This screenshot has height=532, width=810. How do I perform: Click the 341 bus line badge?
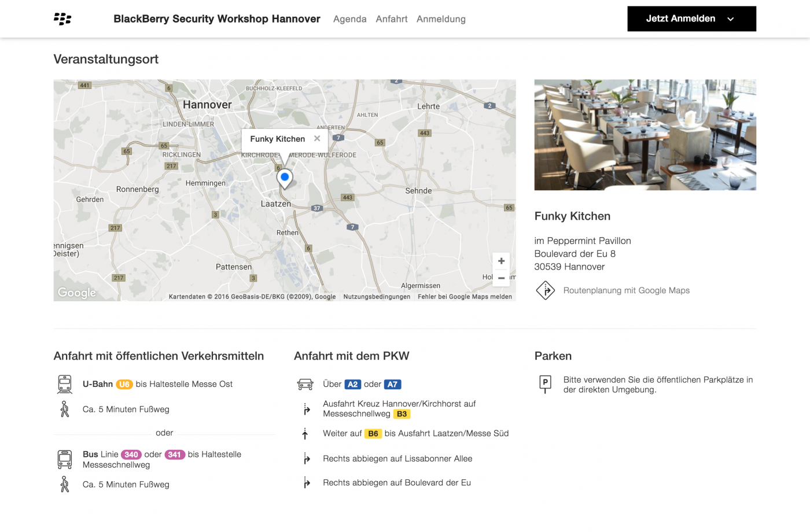click(x=175, y=455)
